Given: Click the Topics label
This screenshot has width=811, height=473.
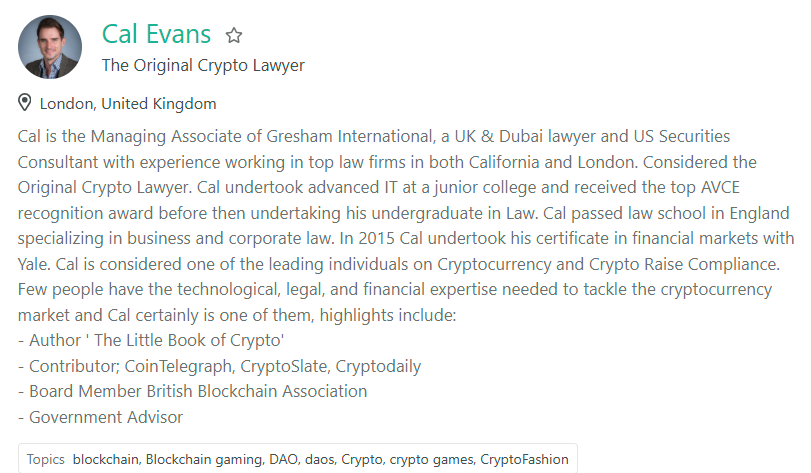Looking at the screenshot, I should point(46,459).
